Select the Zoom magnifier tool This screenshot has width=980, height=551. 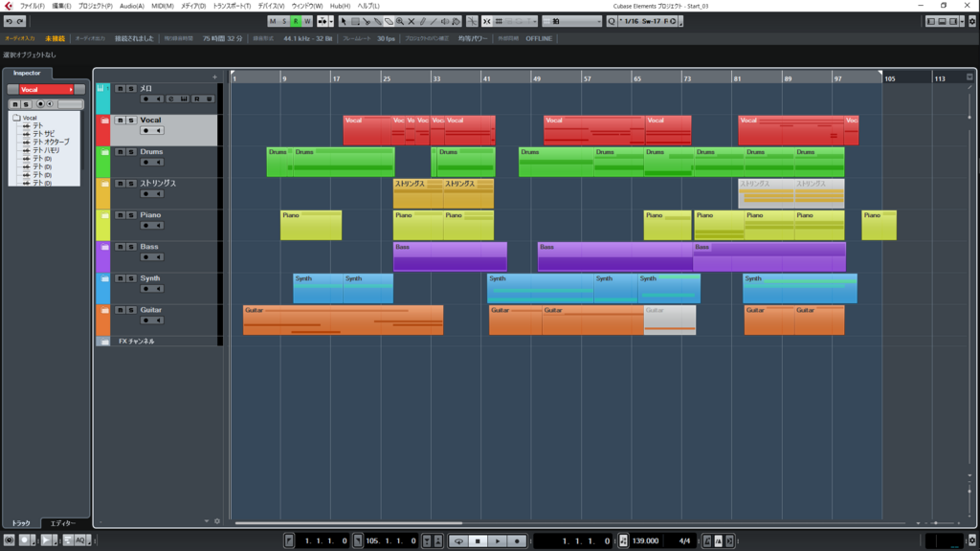(400, 21)
